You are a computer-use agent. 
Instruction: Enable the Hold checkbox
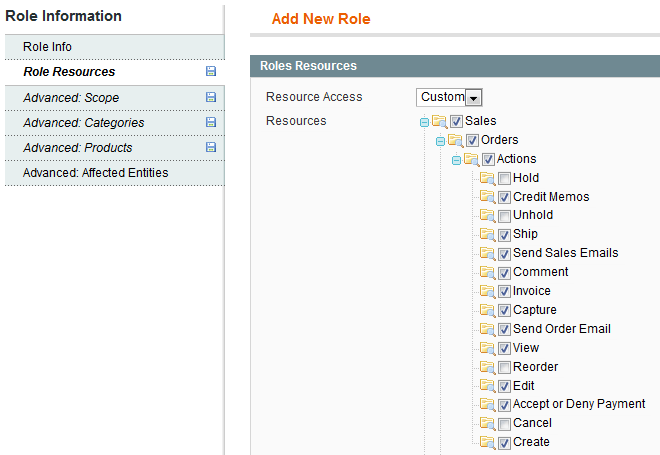504,178
